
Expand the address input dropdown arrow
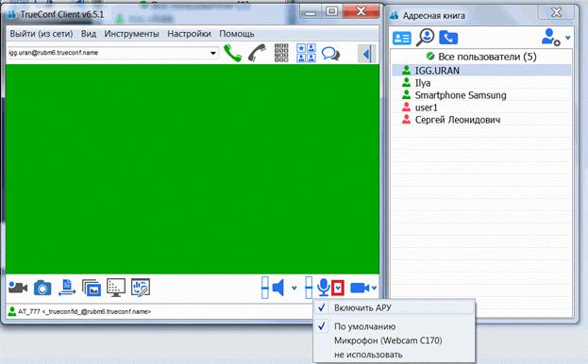(213, 53)
